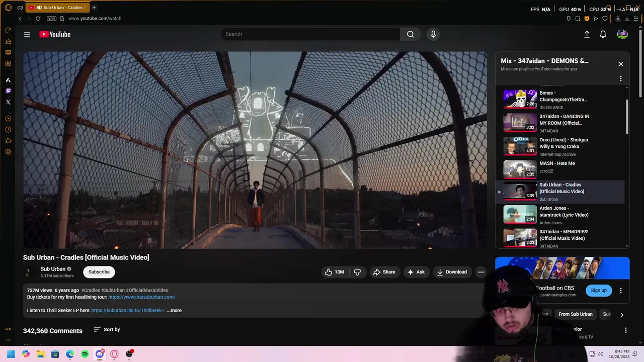644x362 pixels.
Task: Subscribe to Sub Urban channel
Action: click(x=99, y=272)
